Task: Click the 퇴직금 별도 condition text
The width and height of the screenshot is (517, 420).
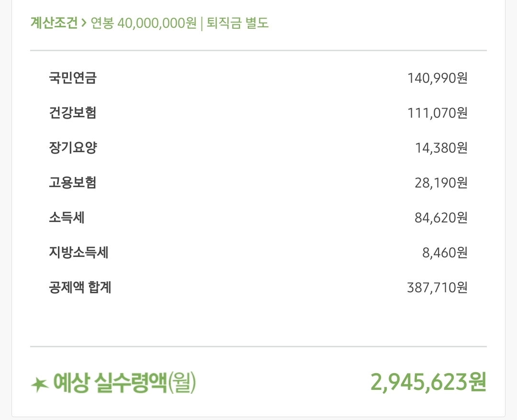Action: click(x=238, y=23)
